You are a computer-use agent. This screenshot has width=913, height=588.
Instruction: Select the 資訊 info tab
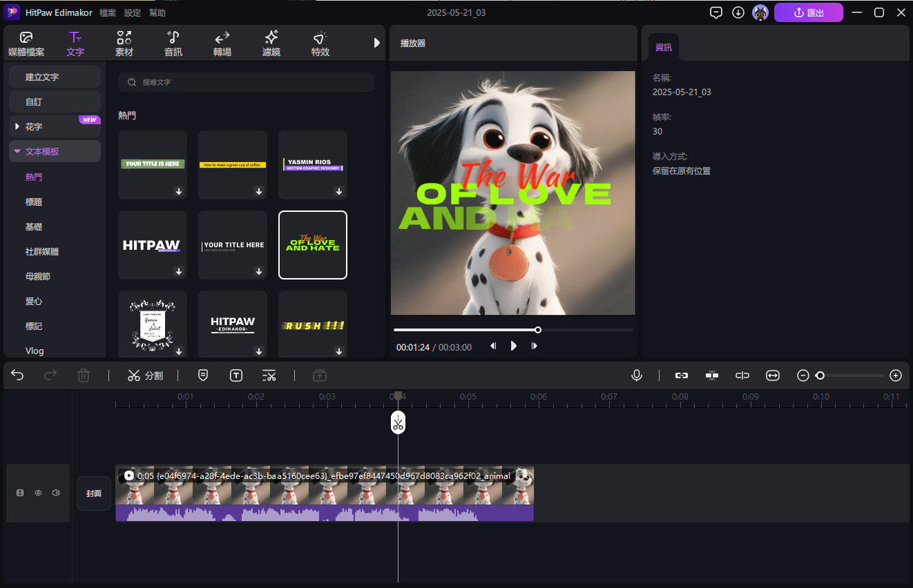[664, 47]
